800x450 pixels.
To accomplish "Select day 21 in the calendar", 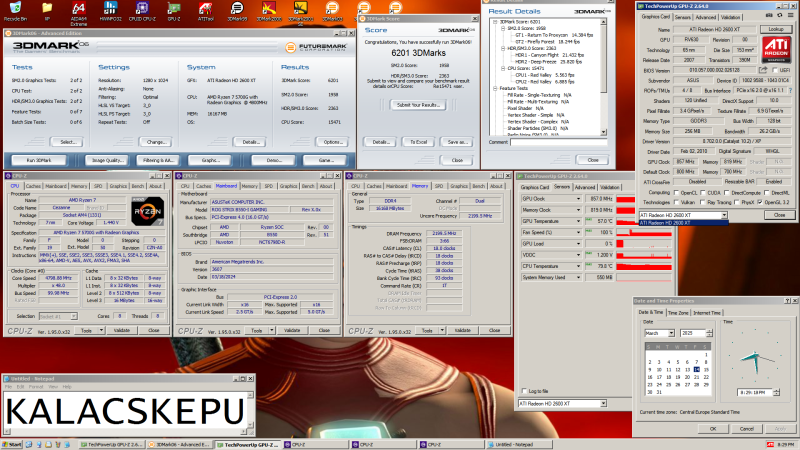I will tap(696, 377).
